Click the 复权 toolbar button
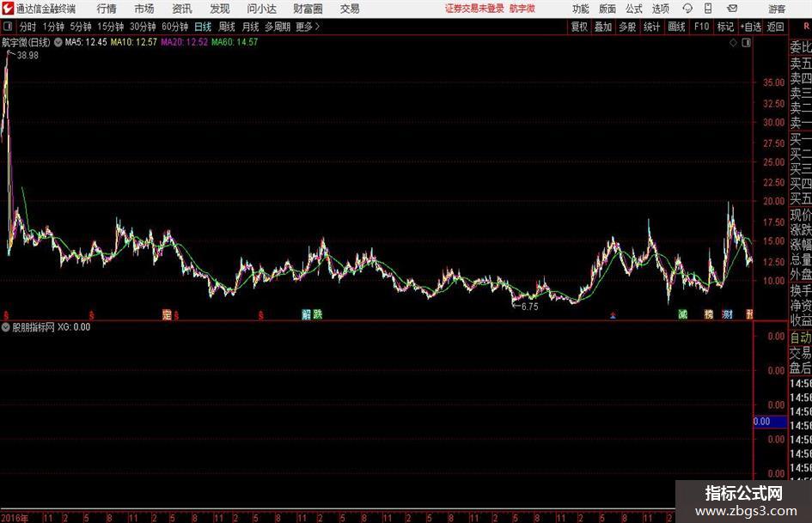Viewport: 812px width, 523px height. [579, 27]
